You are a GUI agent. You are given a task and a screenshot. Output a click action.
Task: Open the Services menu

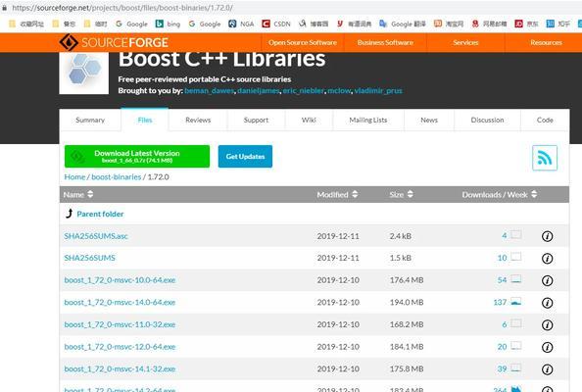465,42
